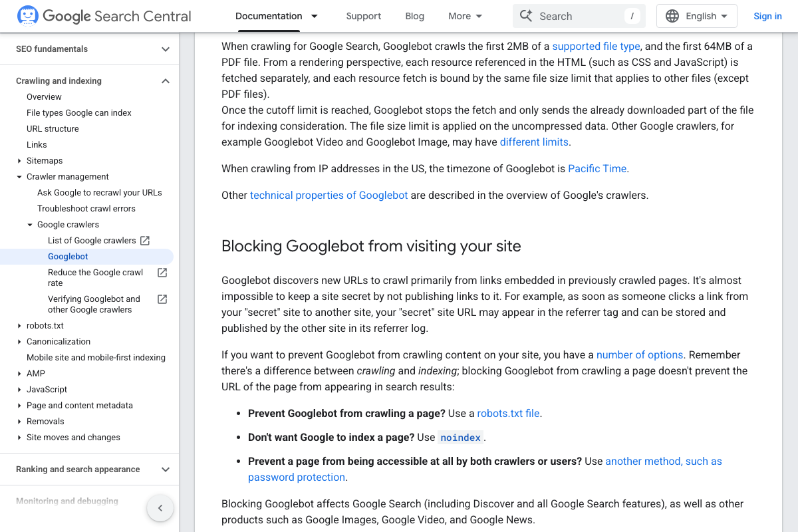Open the Blog tab
The width and height of the screenshot is (798, 532).
[x=415, y=16]
